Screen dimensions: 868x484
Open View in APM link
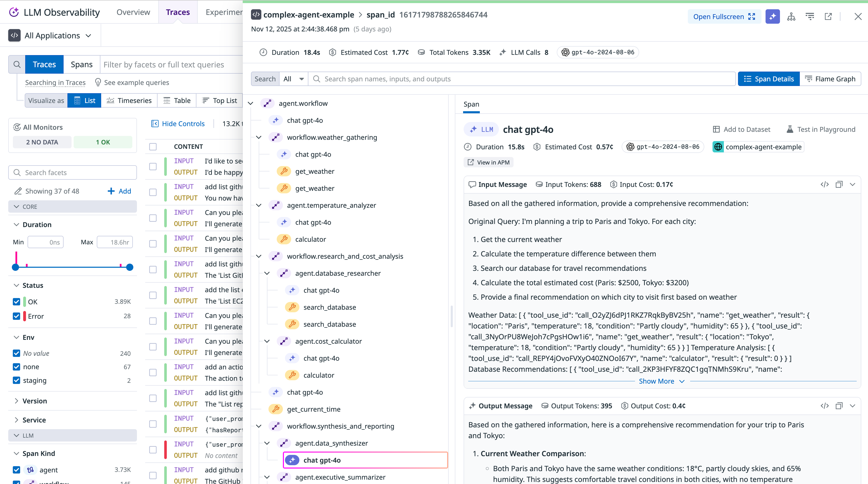pyautogui.click(x=488, y=162)
